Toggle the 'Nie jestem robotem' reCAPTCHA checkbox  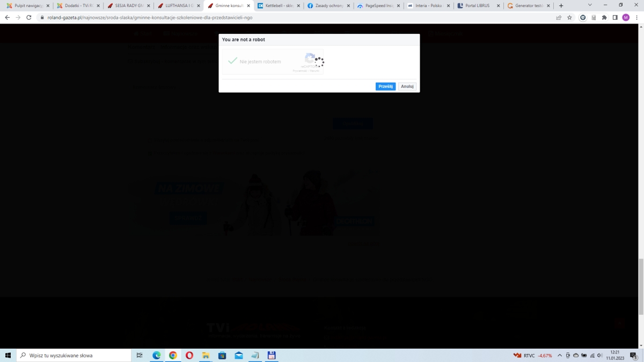pyautogui.click(x=232, y=61)
